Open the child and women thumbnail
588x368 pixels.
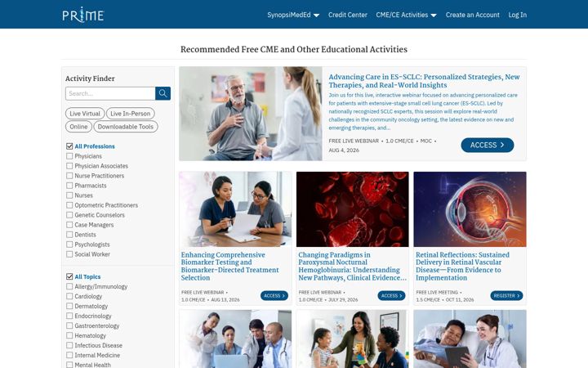[353, 339]
